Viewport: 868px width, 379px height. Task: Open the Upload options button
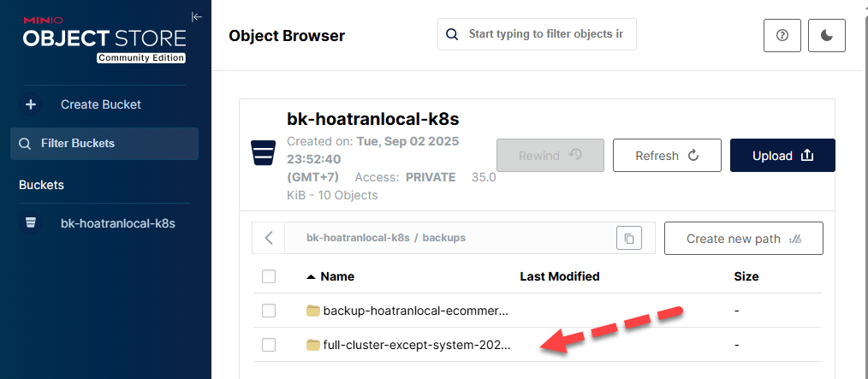coord(782,156)
